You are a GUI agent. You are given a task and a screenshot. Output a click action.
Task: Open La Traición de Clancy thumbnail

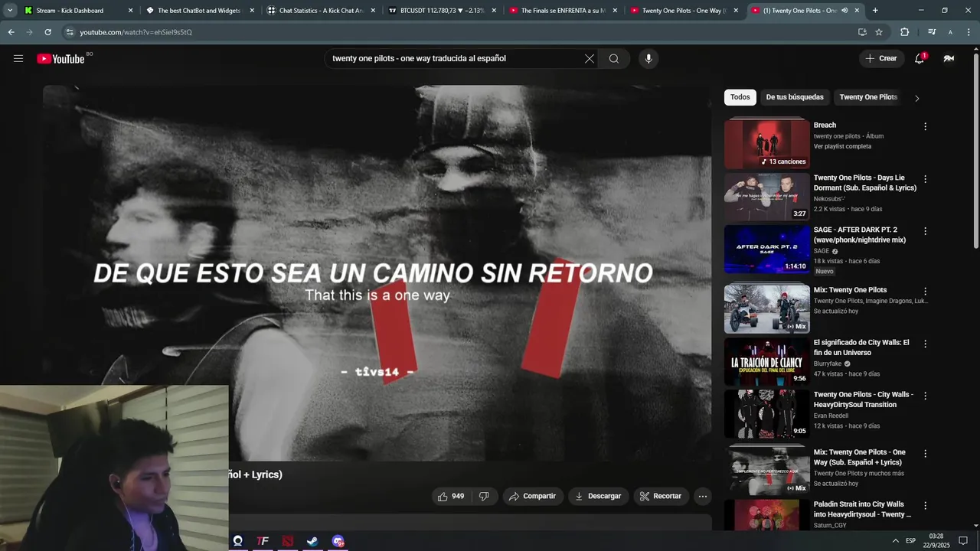click(x=766, y=362)
